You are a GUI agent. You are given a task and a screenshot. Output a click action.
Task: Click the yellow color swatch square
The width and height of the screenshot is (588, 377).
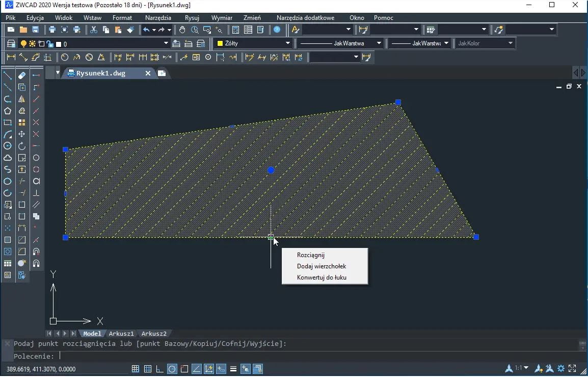coord(220,43)
